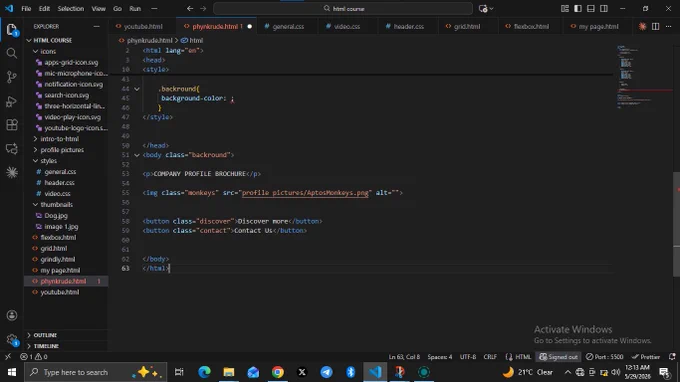This screenshot has height=382, width=680.
Task: Open the Selection menu
Action: [71, 9]
